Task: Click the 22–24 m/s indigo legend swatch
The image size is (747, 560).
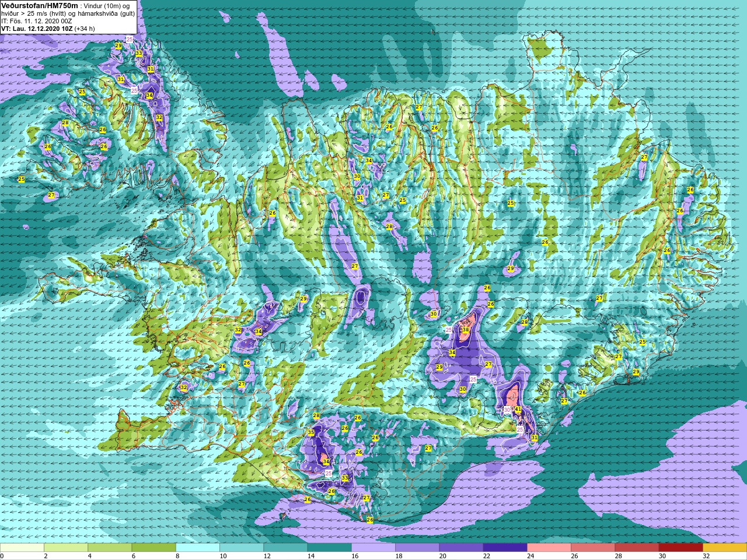Action: pyautogui.click(x=505, y=548)
